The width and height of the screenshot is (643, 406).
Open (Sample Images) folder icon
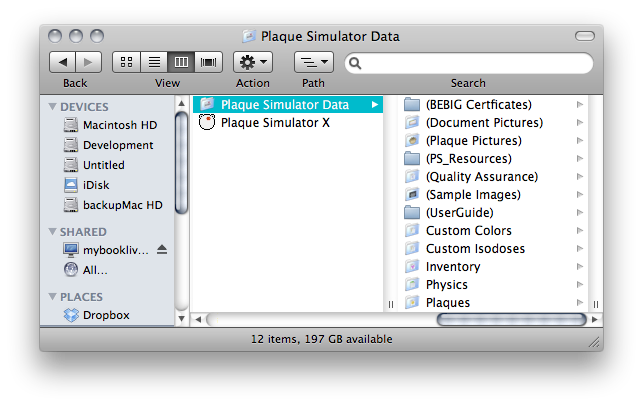click(x=412, y=194)
